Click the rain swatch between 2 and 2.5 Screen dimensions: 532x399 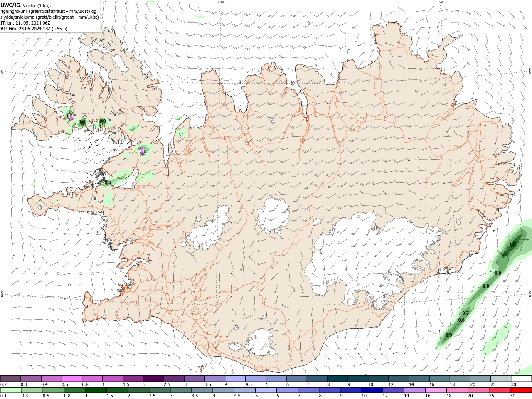pyautogui.click(x=138, y=390)
